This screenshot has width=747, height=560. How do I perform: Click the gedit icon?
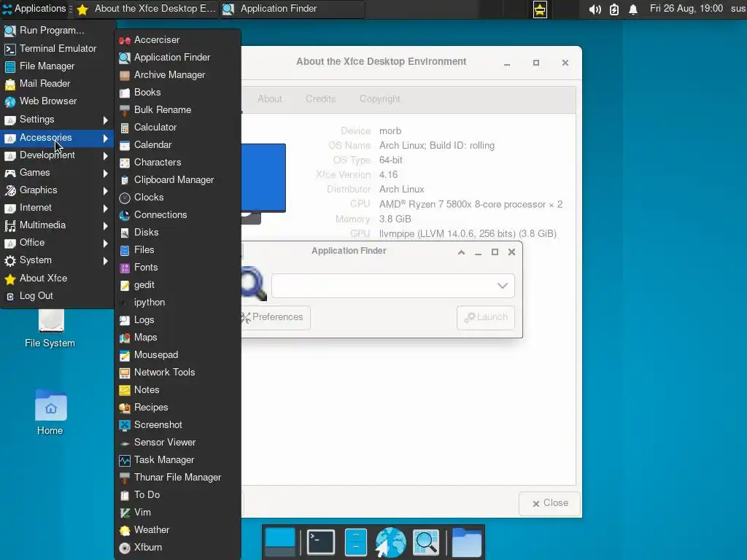[x=124, y=285]
